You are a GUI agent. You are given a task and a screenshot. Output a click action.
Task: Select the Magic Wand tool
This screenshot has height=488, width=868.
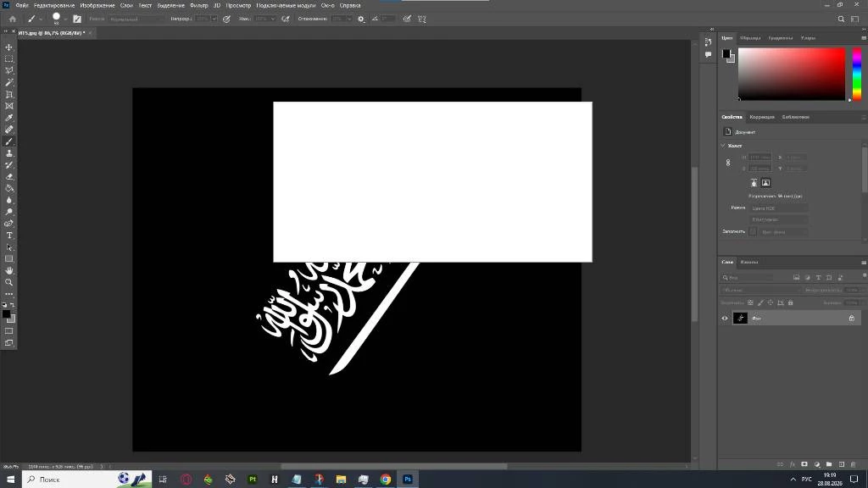tap(8, 82)
